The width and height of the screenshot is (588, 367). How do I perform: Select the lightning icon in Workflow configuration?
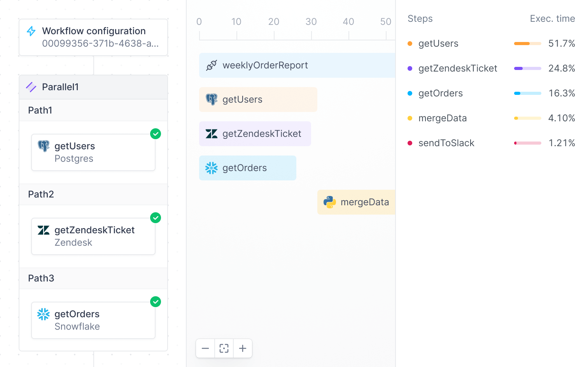(x=31, y=31)
